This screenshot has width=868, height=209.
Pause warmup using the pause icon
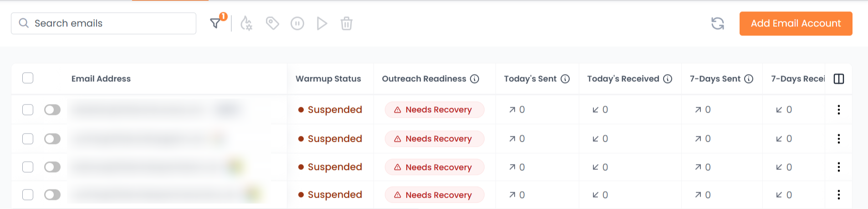coord(297,23)
